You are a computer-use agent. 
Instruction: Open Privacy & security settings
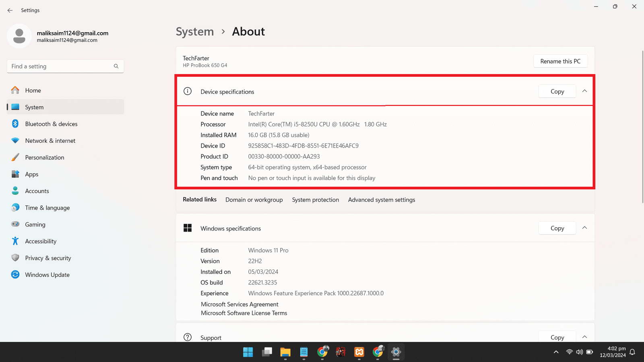click(48, 258)
